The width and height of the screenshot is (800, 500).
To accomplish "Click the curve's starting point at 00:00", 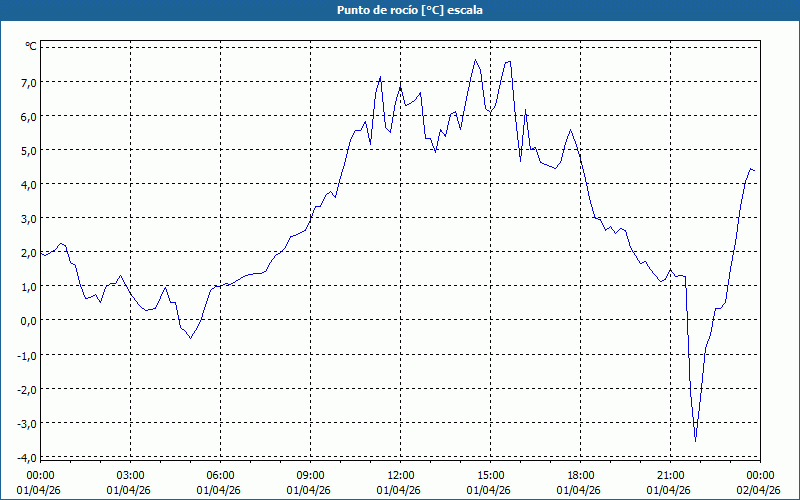I will 42,255.
